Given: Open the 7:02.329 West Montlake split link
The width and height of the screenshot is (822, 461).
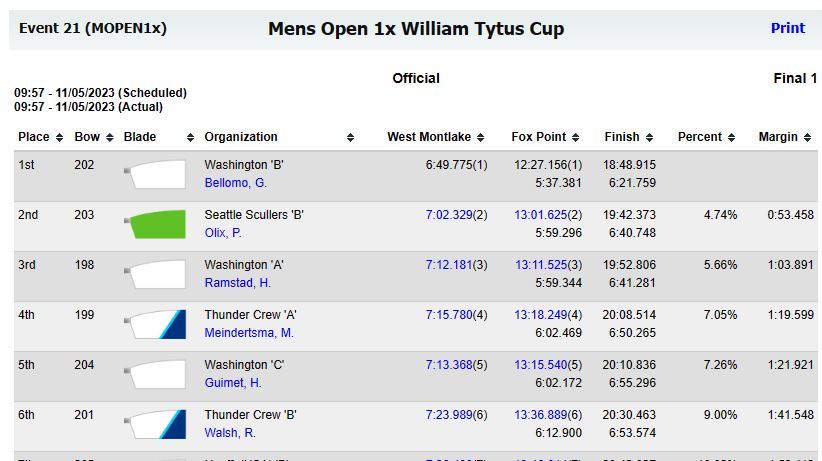Looking at the screenshot, I should coord(449,215).
